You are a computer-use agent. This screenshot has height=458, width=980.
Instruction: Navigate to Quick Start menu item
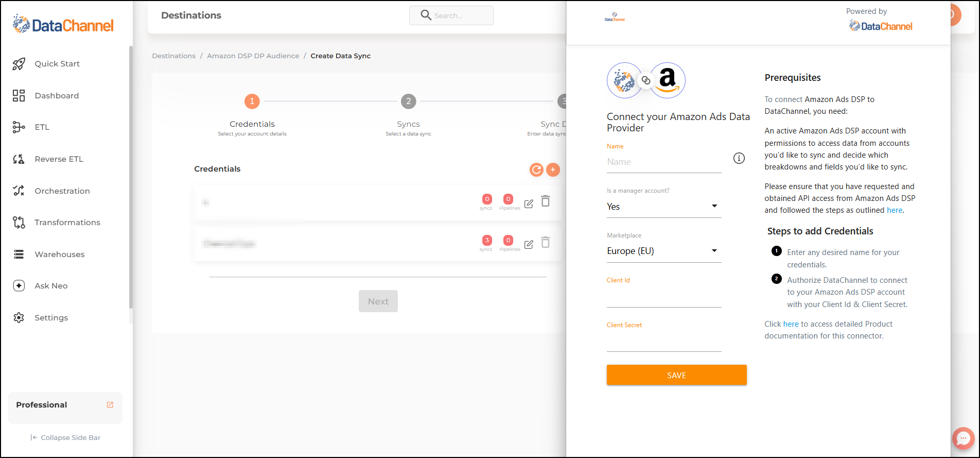coord(57,64)
